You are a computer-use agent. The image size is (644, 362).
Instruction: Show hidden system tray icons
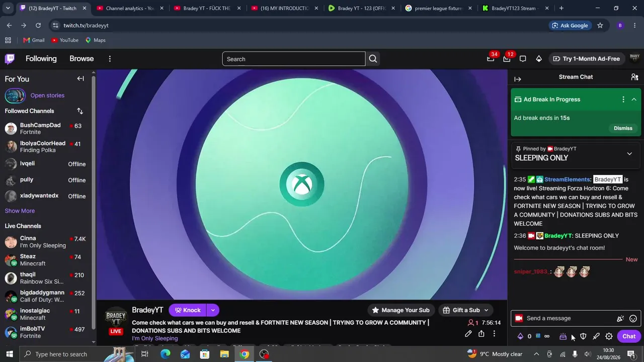pyautogui.click(x=537, y=354)
